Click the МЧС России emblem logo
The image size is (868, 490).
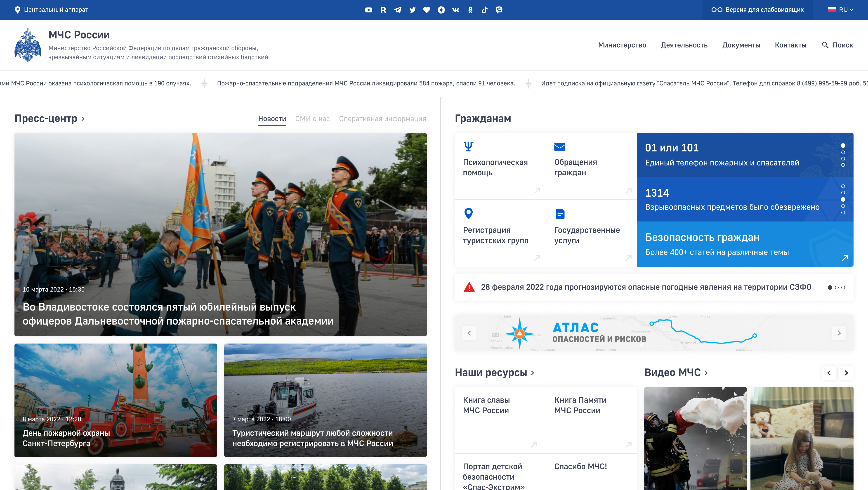pos(28,45)
